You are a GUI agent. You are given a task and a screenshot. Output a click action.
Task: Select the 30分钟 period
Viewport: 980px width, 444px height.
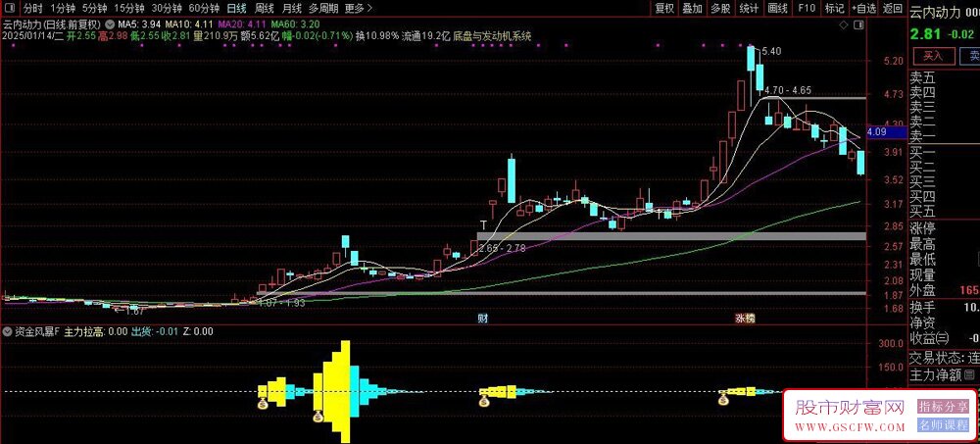167,8
